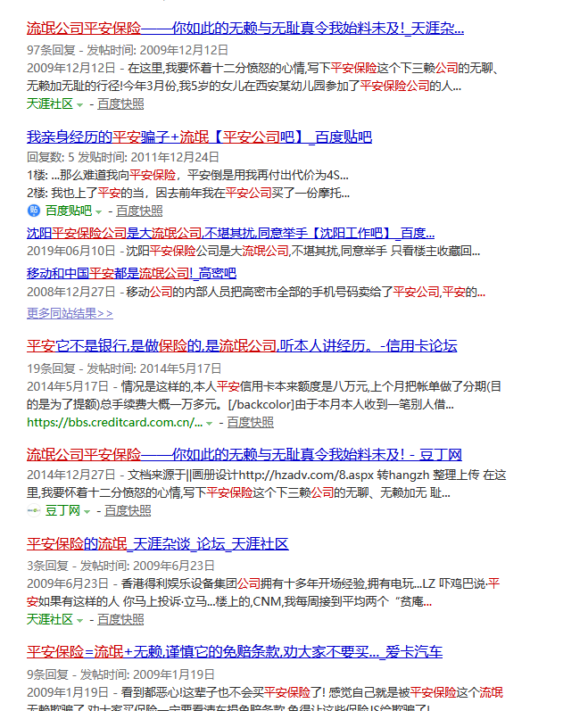This screenshot has height=711, width=588.
Task: Expand the dropdown arrow next to 豆丁网
Action: (87, 511)
